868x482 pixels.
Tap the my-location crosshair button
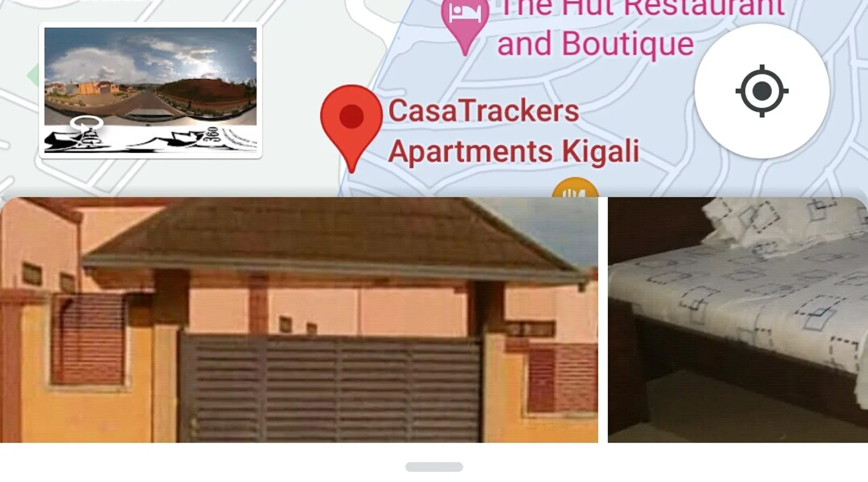[x=761, y=91]
